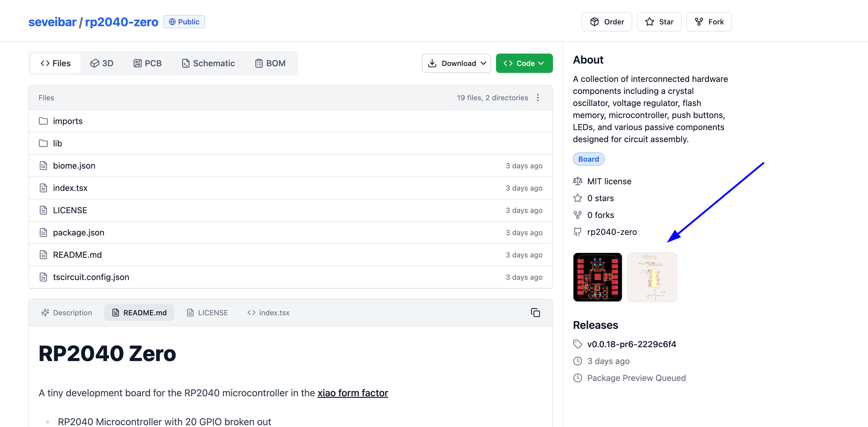
Task: Open the rp2040-zero GitHub link in About
Action: (x=612, y=232)
